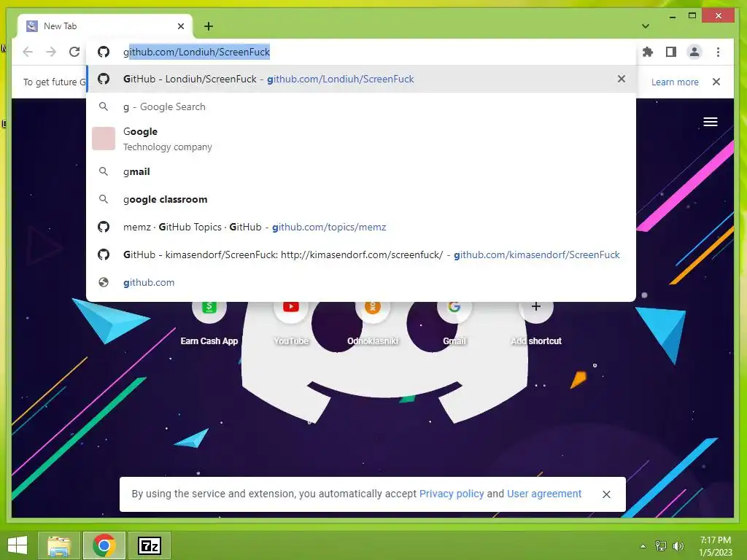Click the 'To get future G' info text

click(54, 82)
